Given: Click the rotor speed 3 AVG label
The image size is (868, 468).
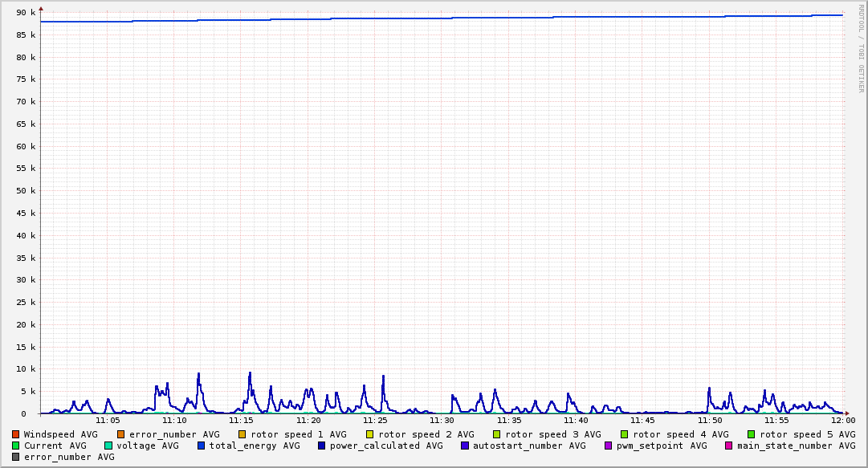Looking at the screenshot, I should pos(552,434).
